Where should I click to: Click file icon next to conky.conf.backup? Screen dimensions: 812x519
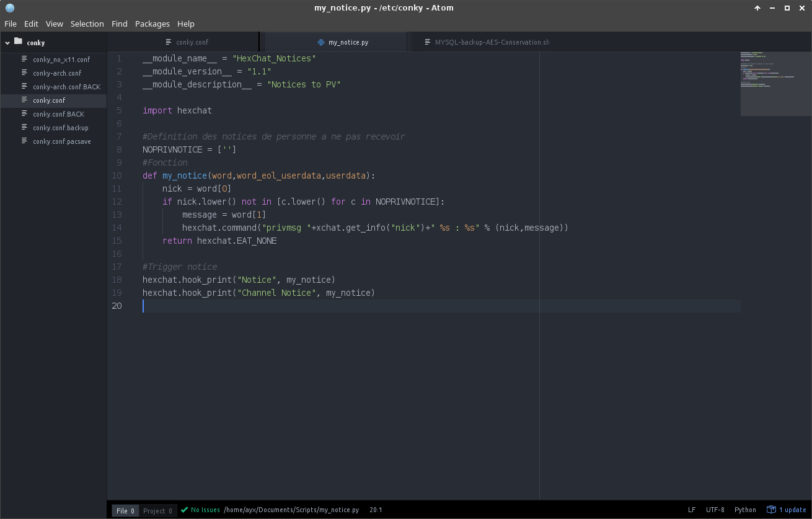point(25,127)
